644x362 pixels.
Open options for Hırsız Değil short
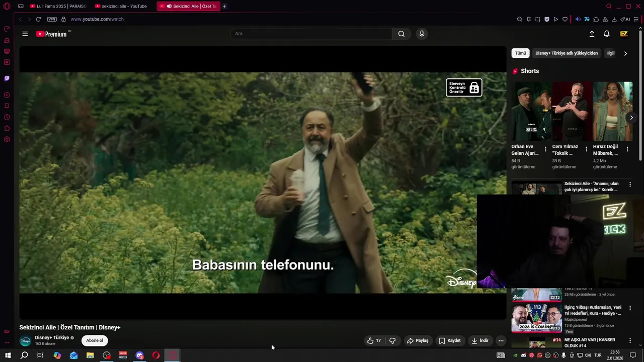point(627,149)
